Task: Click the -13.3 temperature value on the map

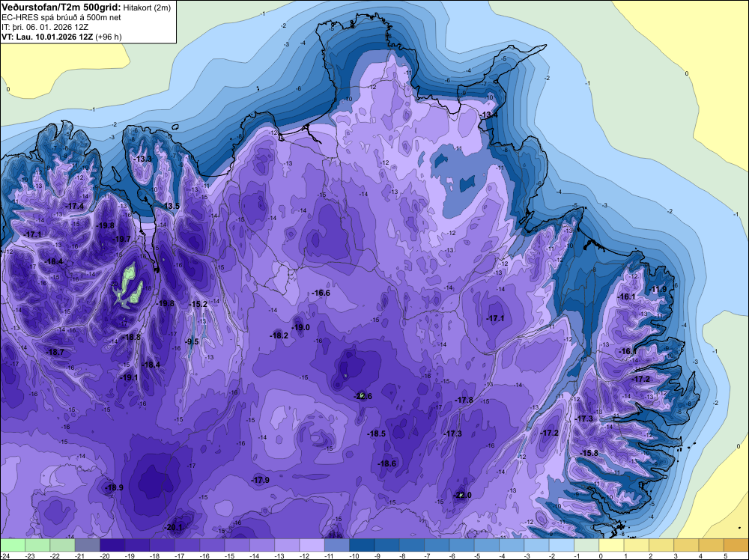Action: pyautogui.click(x=142, y=159)
